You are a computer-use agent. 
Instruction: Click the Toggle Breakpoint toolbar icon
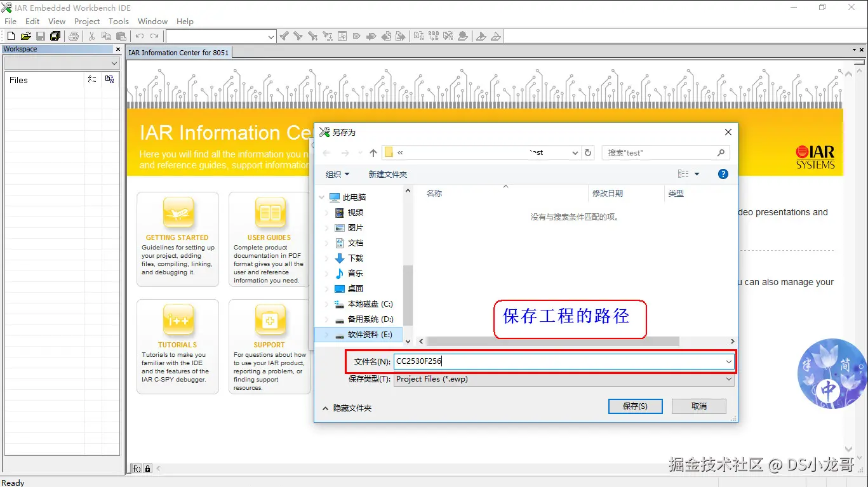click(463, 36)
